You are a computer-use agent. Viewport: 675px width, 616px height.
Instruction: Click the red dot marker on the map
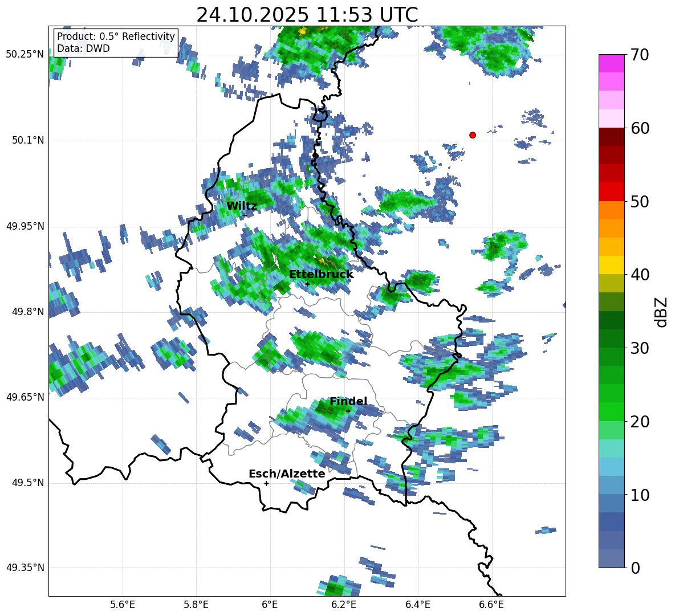[472, 135]
